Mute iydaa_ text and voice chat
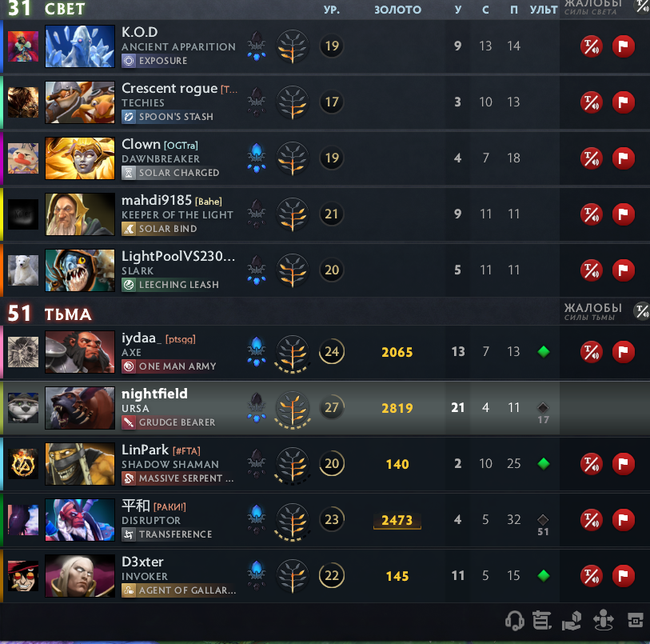Image resolution: width=650 pixels, height=644 pixels. 591,352
